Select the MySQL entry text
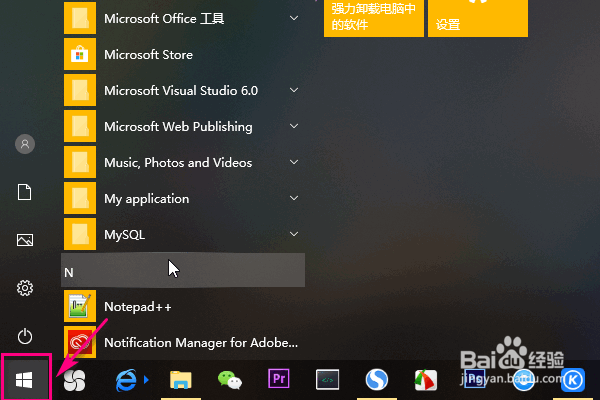This screenshot has width=600, height=400. pyautogui.click(x=124, y=235)
